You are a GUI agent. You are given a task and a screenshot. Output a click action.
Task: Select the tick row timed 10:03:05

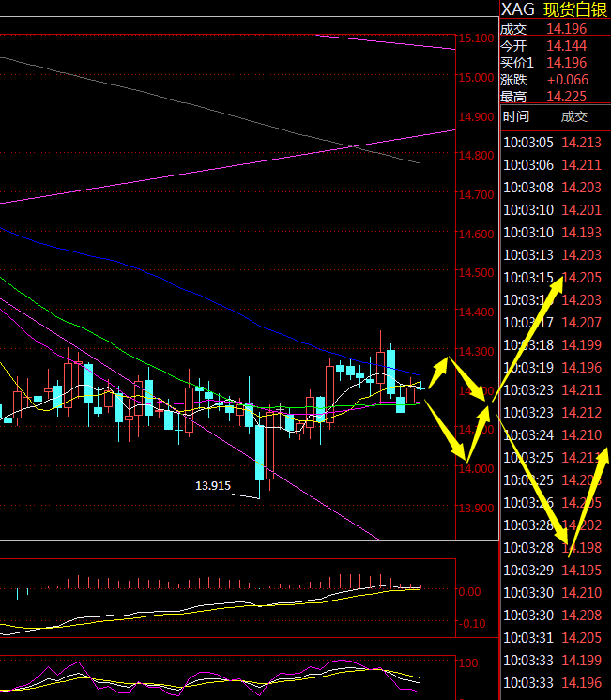(553, 143)
